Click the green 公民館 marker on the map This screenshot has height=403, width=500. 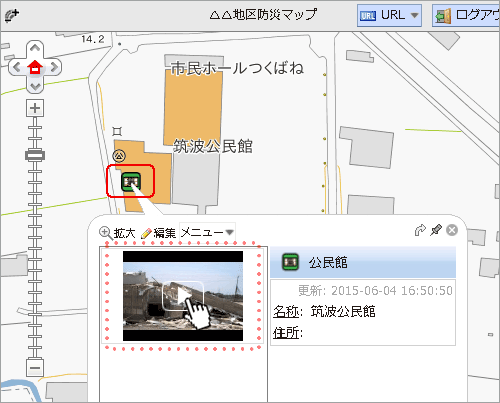131,182
